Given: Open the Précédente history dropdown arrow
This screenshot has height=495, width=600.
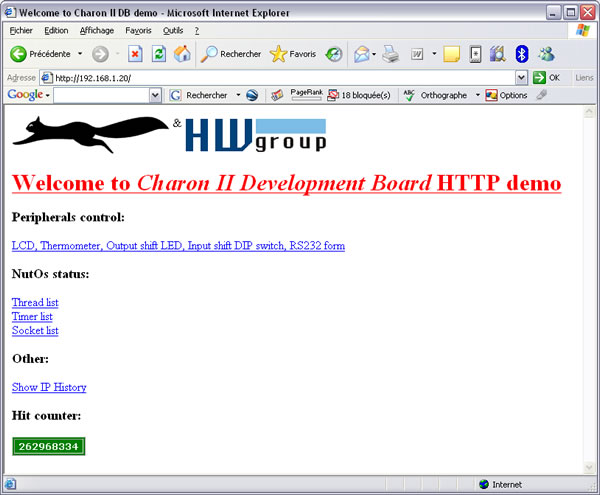Looking at the screenshot, I should coord(79,54).
